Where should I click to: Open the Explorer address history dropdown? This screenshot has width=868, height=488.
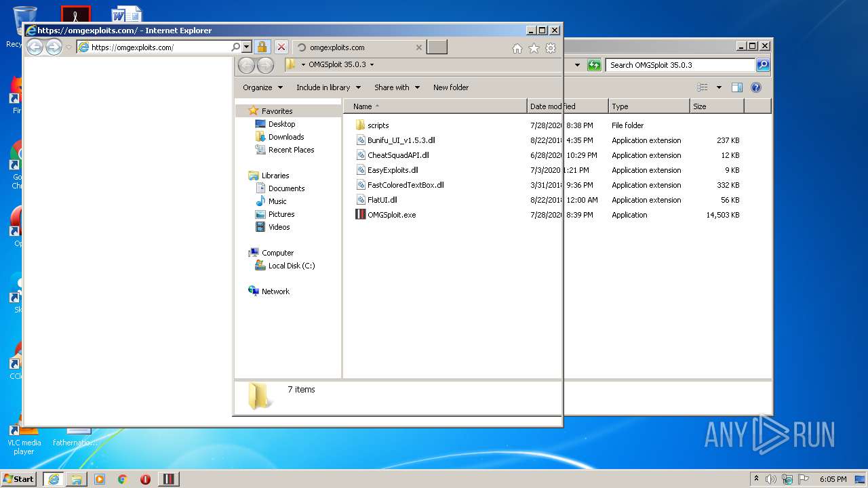(577, 65)
